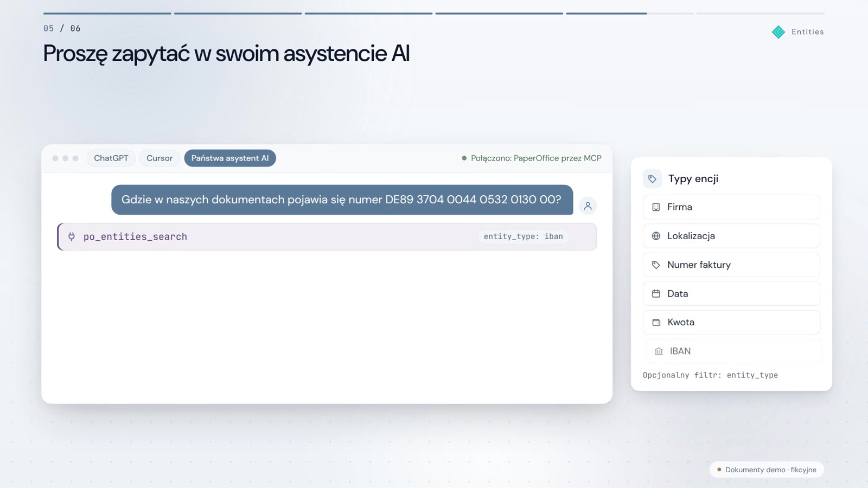
Task: Click the tag icon for Numer faktury
Action: coord(656,265)
